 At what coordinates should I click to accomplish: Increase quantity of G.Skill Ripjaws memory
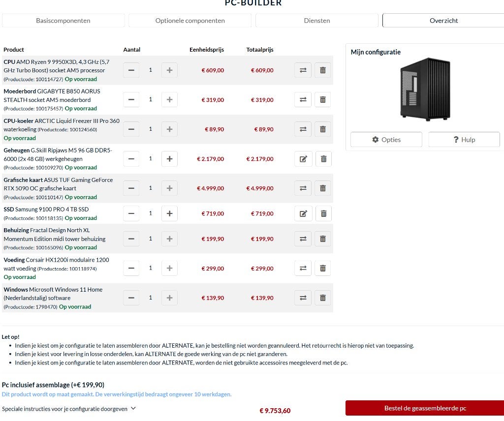[x=169, y=159]
